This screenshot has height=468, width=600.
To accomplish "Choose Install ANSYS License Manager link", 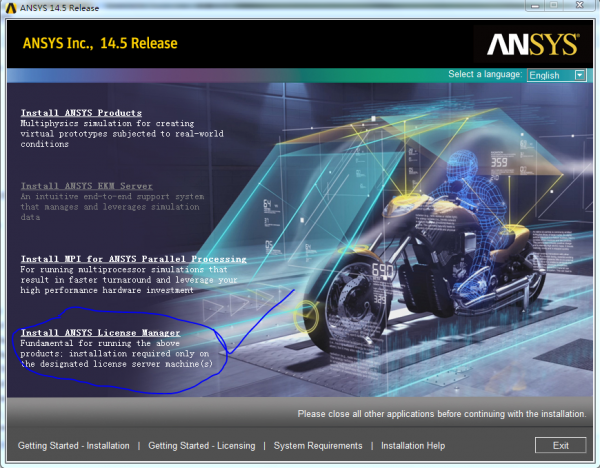I will click(100, 333).
